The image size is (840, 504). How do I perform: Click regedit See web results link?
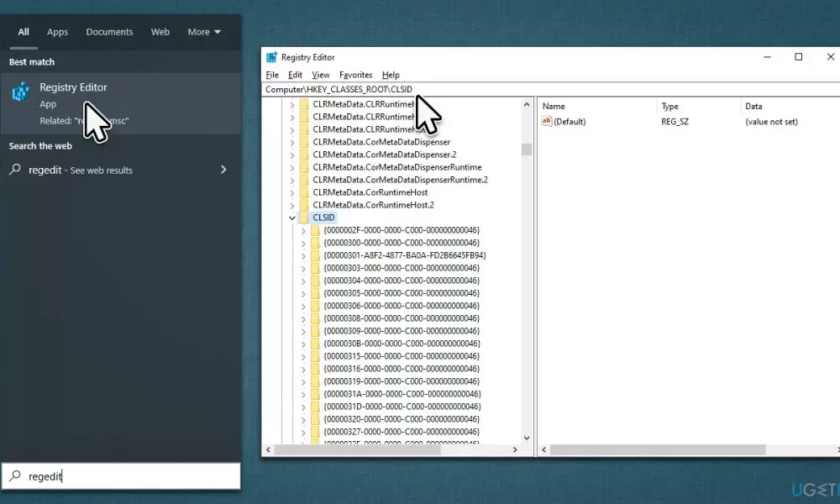pos(81,170)
